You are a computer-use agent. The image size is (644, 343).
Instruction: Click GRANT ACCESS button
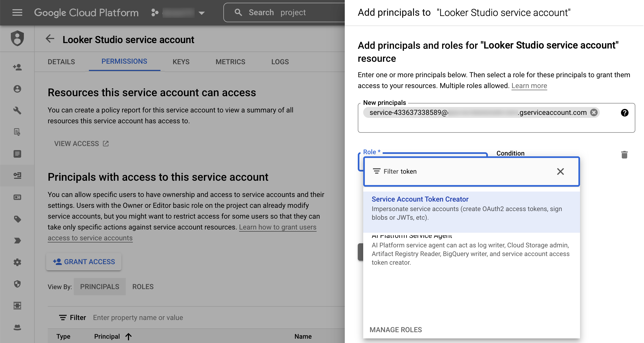click(83, 261)
